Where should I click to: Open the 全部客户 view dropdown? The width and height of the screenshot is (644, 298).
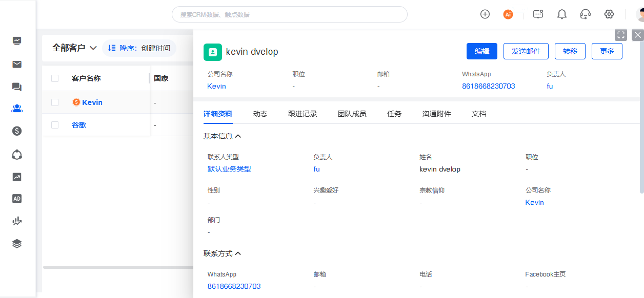74,48
